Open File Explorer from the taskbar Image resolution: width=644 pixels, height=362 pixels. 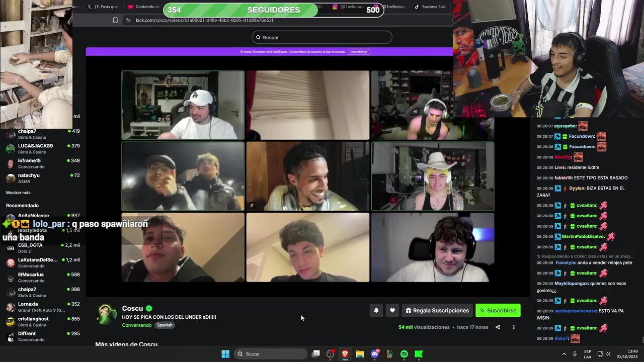[x=360, y=354]
